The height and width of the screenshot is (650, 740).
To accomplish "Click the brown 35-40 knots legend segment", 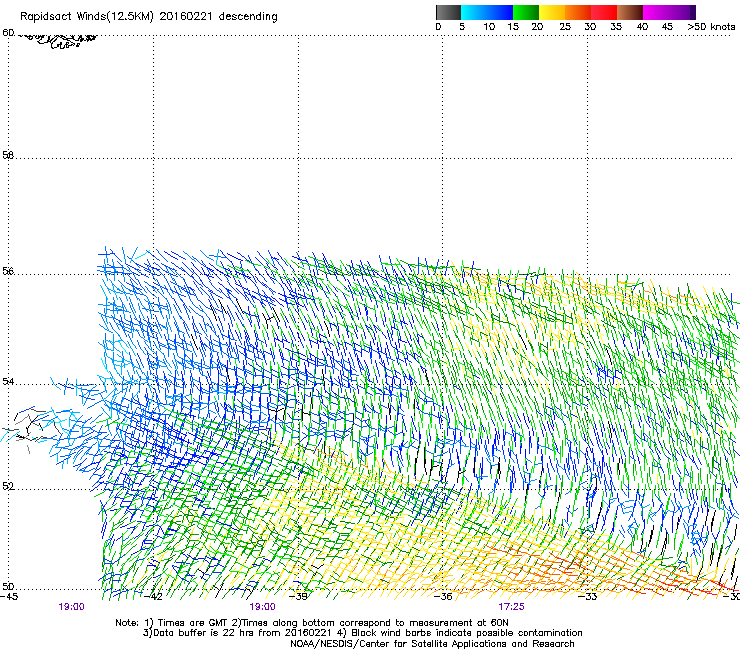I will click(x=630, y=12).
